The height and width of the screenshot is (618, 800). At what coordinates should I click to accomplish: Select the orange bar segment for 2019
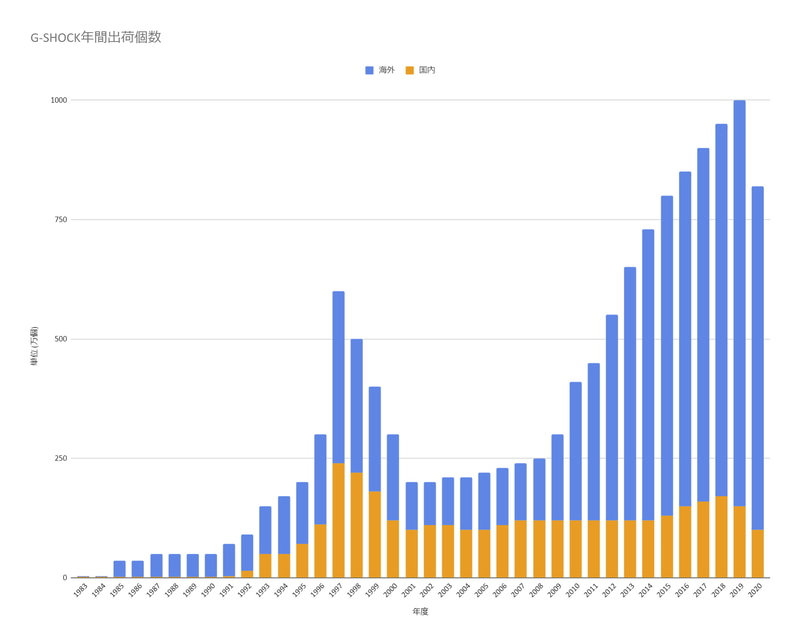click(x=739, y=542)
